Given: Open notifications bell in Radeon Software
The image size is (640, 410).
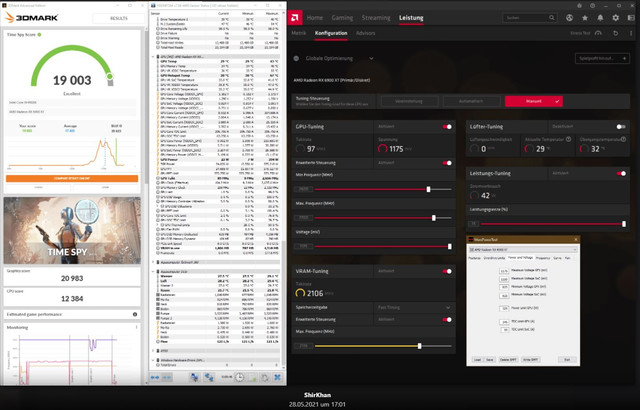Looking at the screenshot, I should tap(600, 18).
